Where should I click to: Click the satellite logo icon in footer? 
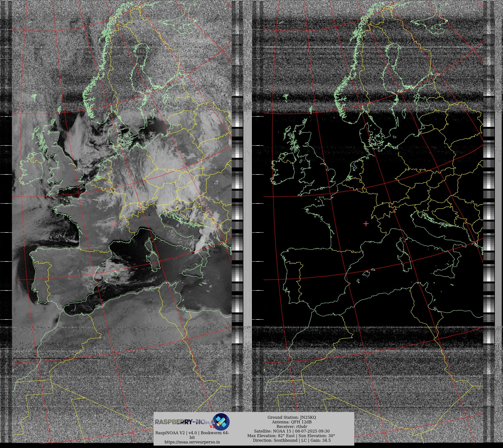[x=221, y=422]
